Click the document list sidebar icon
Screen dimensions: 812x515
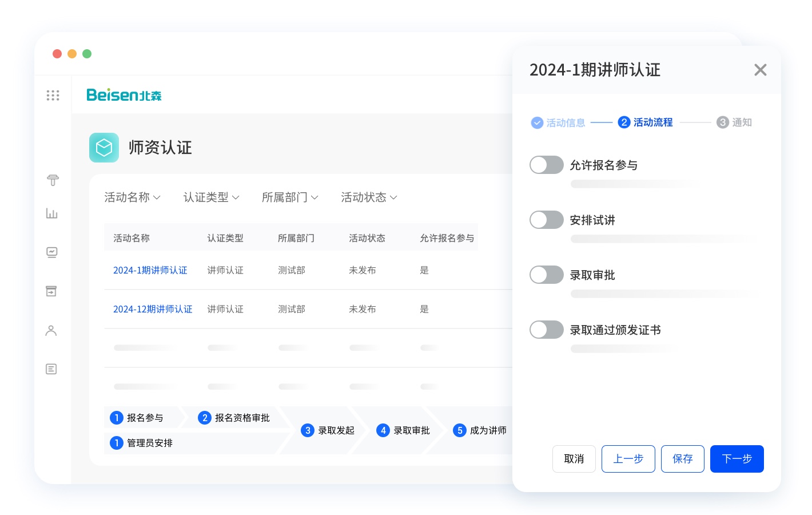coord(51,369)
